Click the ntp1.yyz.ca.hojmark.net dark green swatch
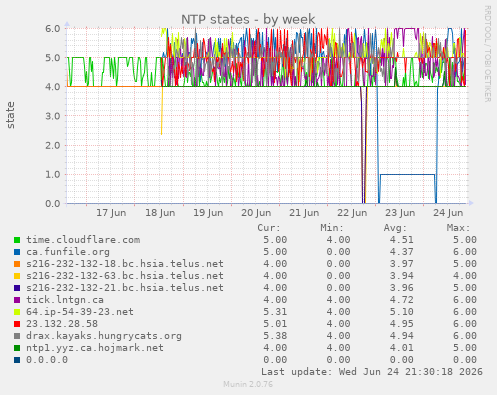 [x=17, y=348]
